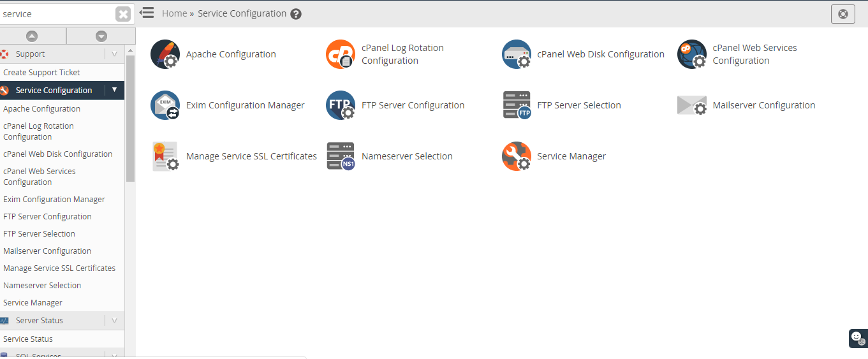Open the FTP Server Configuration icon
The width and height of the screenshot is (868, 359).
click(x=341, y=105)
